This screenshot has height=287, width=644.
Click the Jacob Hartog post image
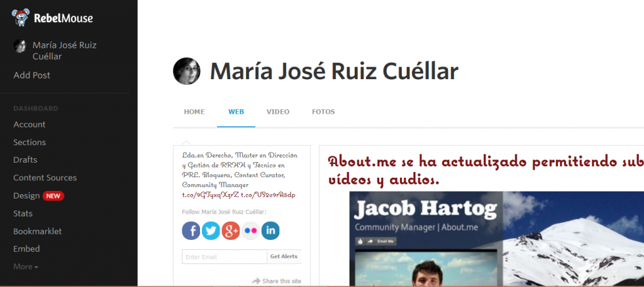pos(497,239)
